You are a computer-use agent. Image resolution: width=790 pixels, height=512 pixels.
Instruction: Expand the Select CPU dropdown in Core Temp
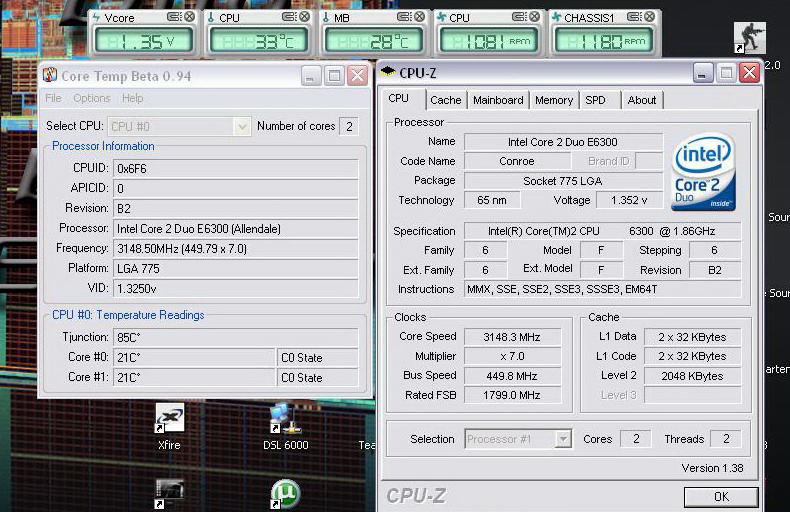[x=242, y=126]
